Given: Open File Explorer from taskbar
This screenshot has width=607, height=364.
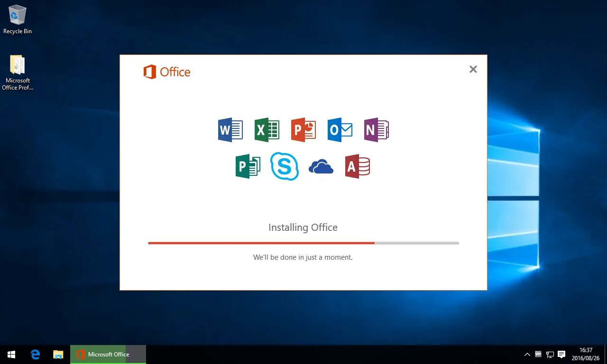Looking at the screenshot, I should [58, 354].
